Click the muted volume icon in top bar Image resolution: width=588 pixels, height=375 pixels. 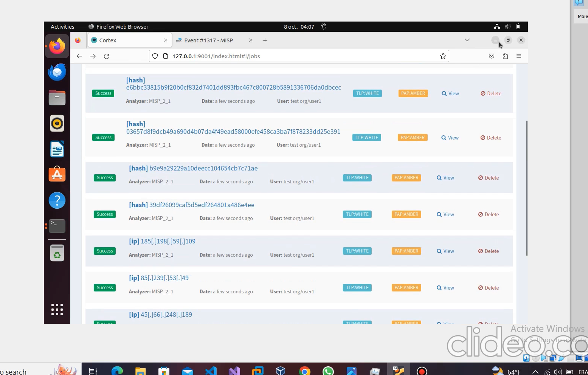[x=508, y=26]
